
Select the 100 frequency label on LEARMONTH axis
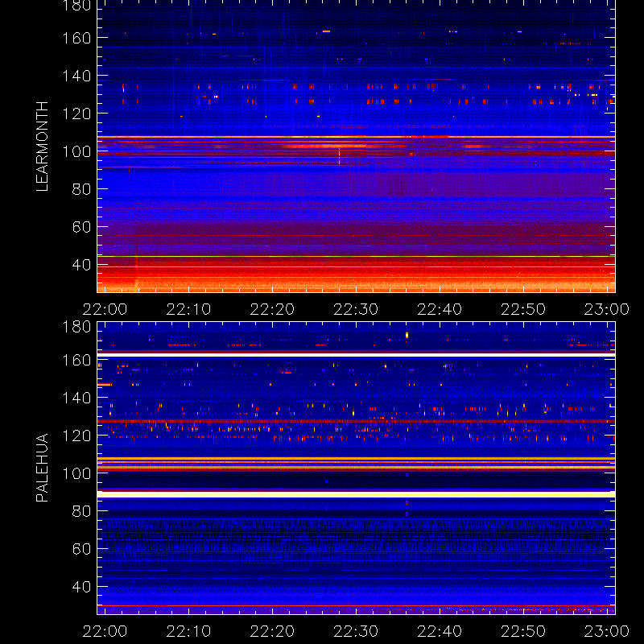pyautogui.click(x=76, y=151)
